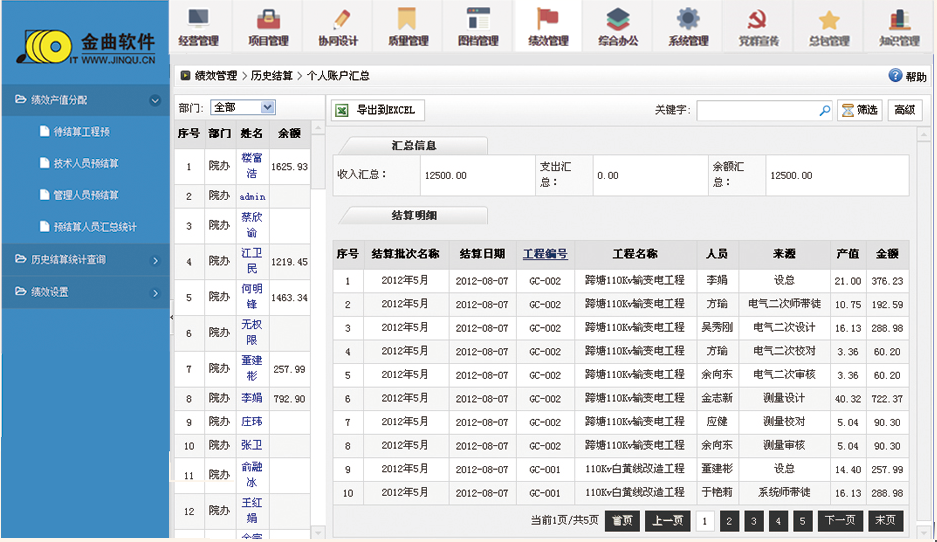This screenshot has height=542, width=937.
Task: Expand the 绩效设置 sidebar section
Action: coord(155,293)
